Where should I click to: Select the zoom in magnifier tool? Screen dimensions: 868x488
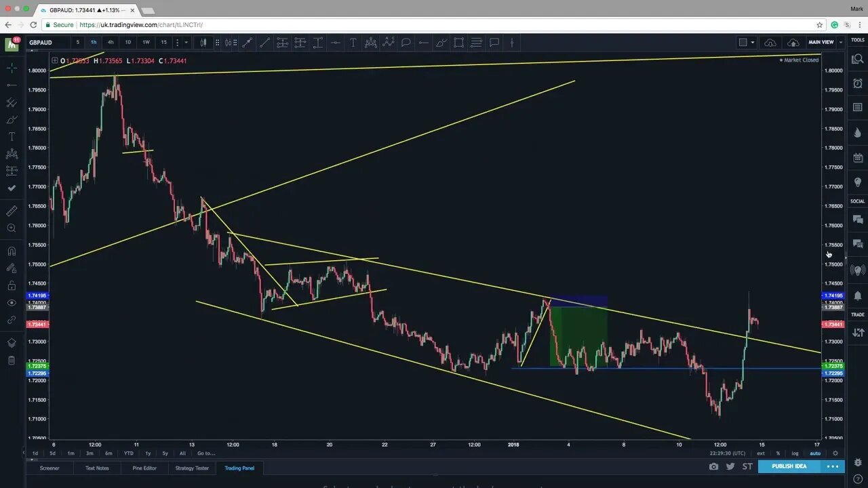[12, 228]
